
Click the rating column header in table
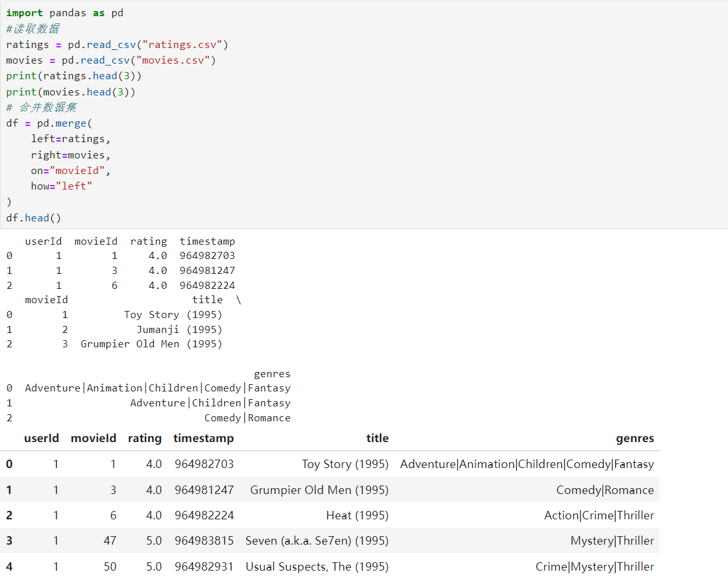pyautogui.click(x=145, y=439)
